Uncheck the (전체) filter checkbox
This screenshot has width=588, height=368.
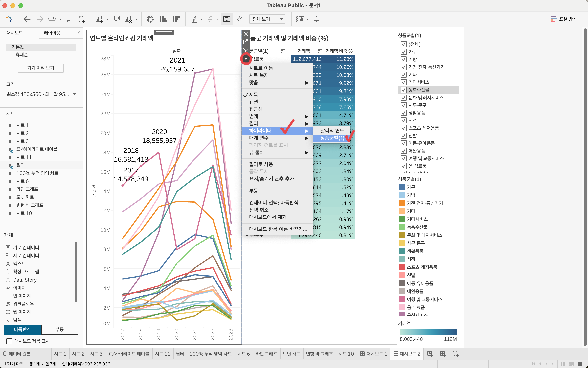[x=403, y=44]
